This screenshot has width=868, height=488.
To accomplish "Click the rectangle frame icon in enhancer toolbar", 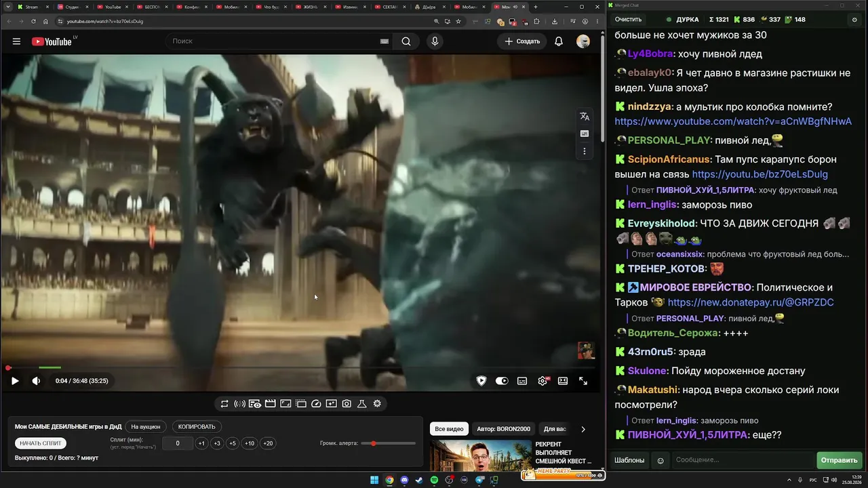I will coord(285,404).
